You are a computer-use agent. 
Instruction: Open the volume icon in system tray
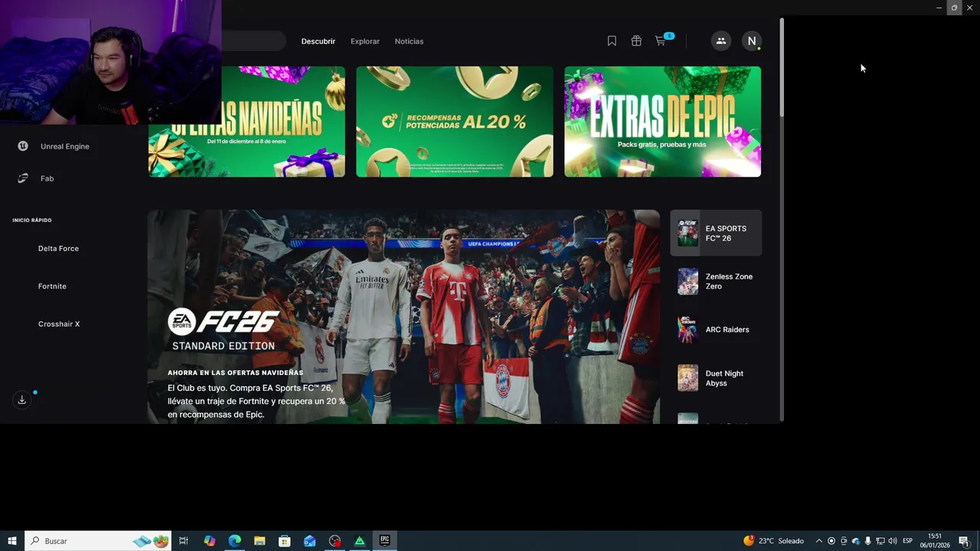(893, 541)
